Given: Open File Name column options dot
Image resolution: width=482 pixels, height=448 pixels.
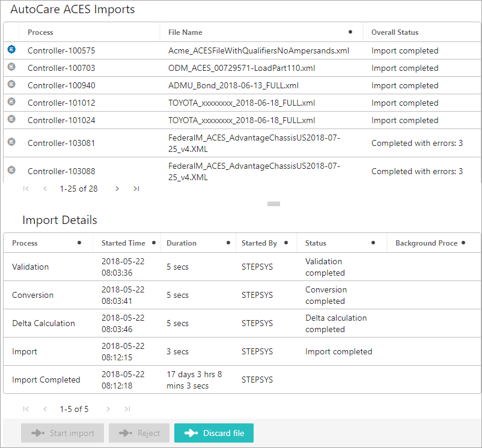Looking at the screenshot, I should tap(350, 32).
